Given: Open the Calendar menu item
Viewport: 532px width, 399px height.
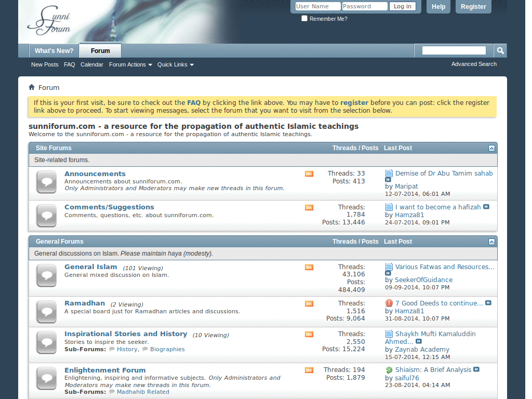Looking at the screenshot, I should click(x=91, y=64).
